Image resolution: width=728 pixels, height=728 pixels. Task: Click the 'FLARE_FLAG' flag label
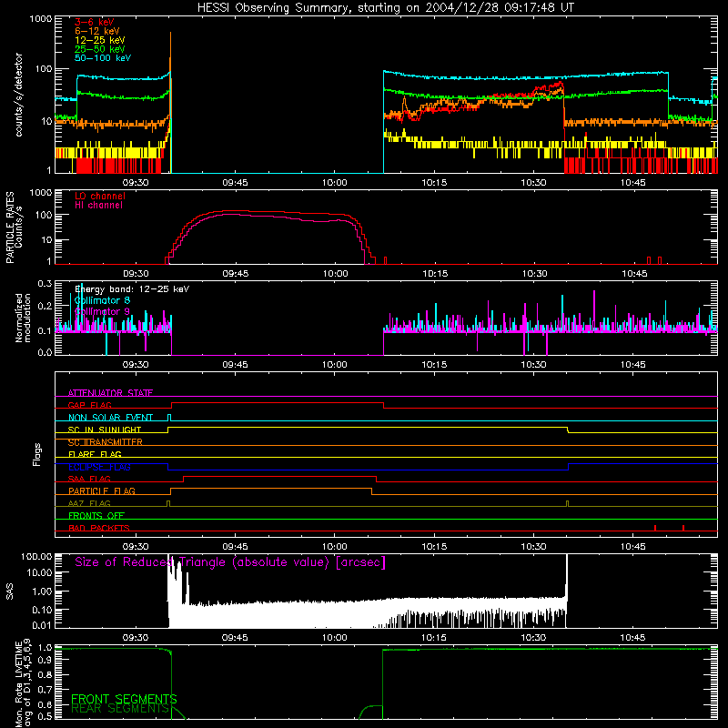95,454
